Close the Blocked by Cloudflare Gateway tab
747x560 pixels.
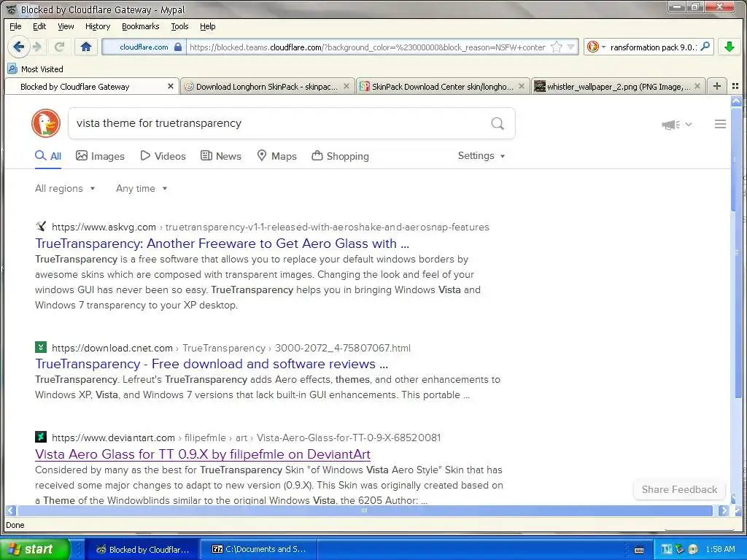(x=171, y=86)
